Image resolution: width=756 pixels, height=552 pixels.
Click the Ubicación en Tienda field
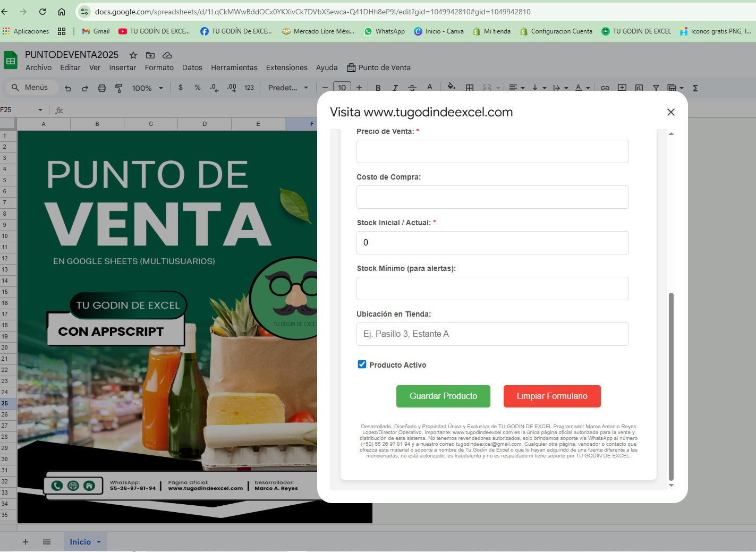pyautogui.click(x=492, y=334)
